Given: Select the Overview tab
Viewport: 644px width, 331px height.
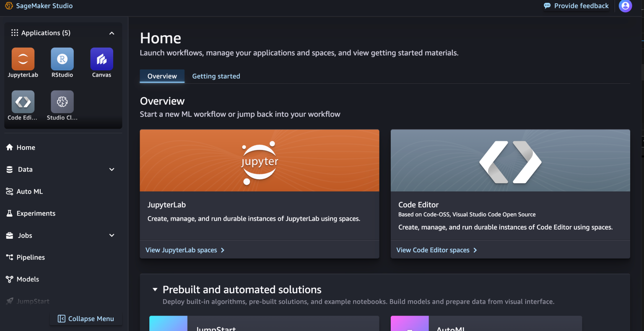Looking at the screenshot, I should 162,76.
